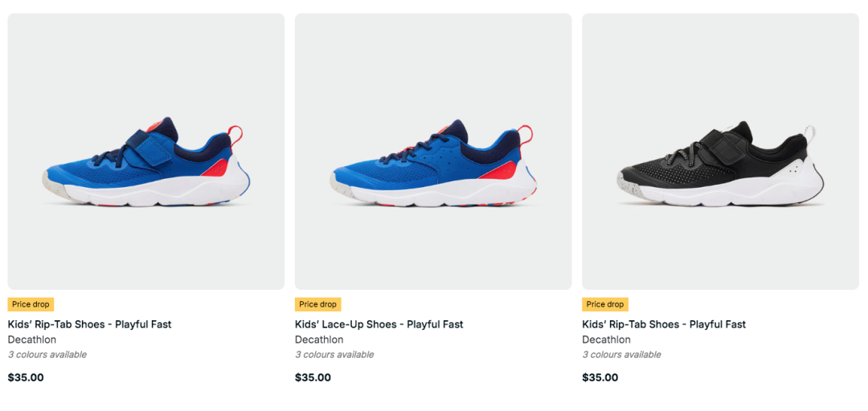Open Kids' Lace-Up Shoes - Playful Fast title
Image resolution: width=868 pixels, height=411 pixels.
[x=379, y=324]
